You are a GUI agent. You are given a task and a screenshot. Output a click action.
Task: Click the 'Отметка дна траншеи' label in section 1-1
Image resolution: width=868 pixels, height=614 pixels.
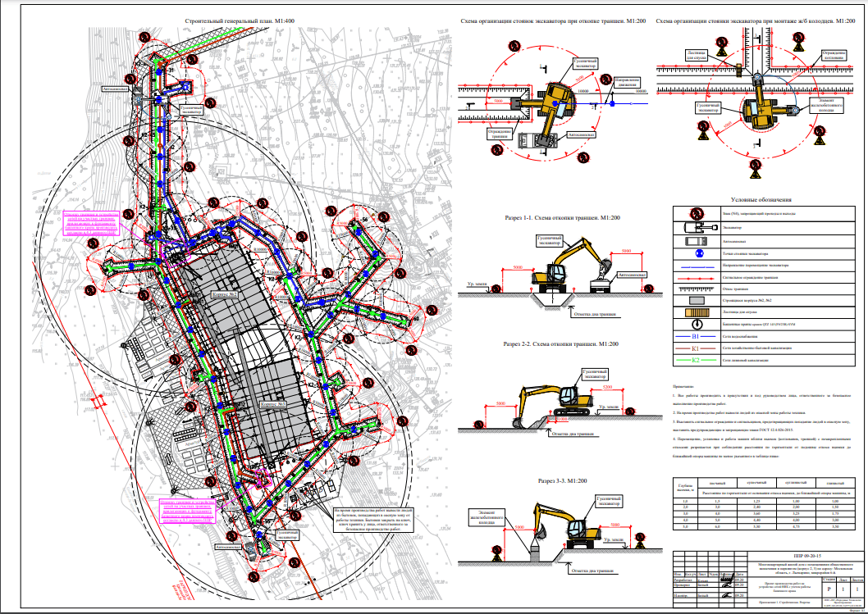[x=595, y=314]
